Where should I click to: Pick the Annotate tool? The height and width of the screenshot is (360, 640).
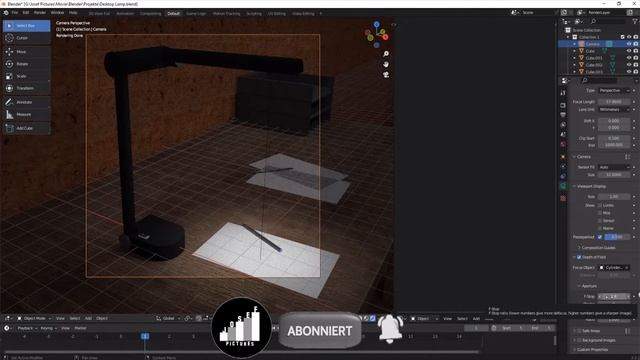tap(27, 102)
